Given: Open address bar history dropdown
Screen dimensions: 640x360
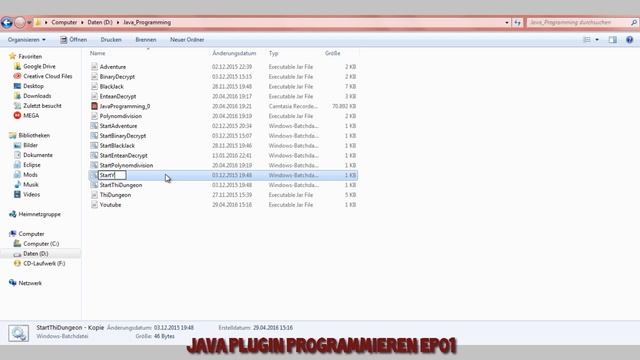Looking at the screenshot, I should [x=507, y=22].
